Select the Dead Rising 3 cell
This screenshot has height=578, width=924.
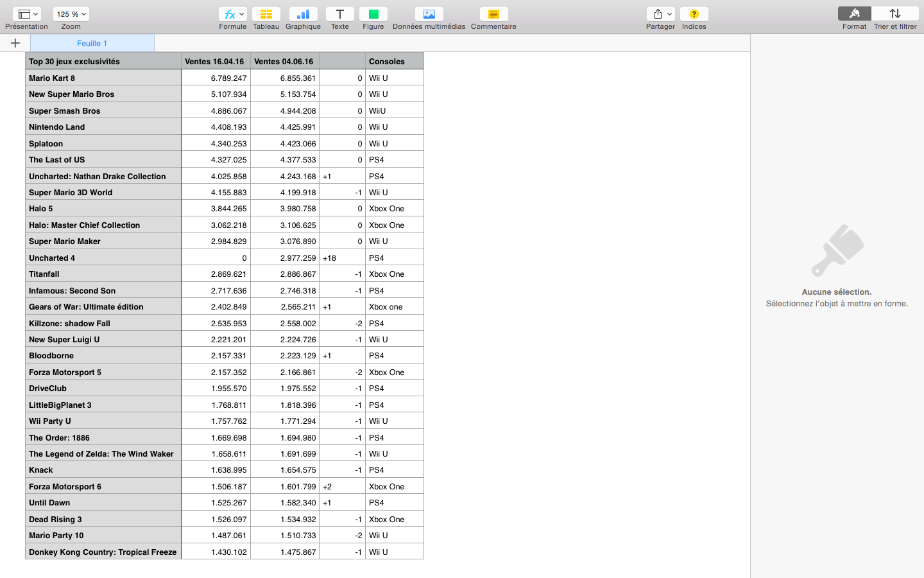103,519
